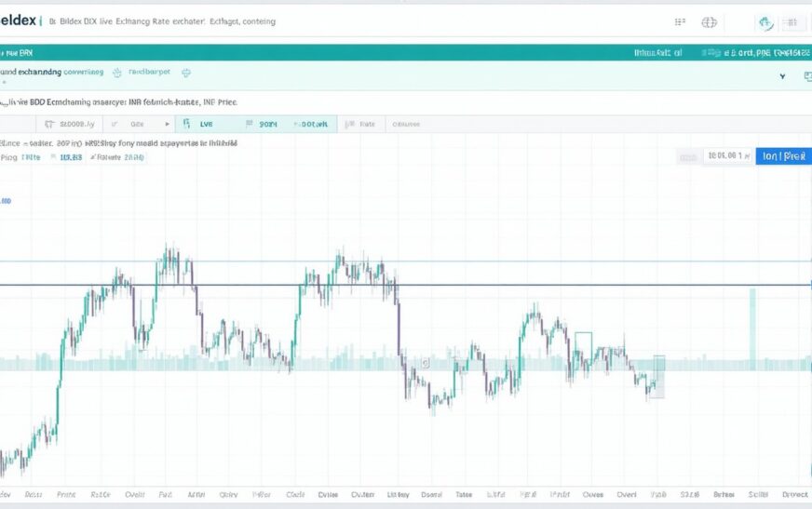Viewport: 812px width, 509px height.
Task: Click the small gray box left of price field
Action: (x=688, y=157)
